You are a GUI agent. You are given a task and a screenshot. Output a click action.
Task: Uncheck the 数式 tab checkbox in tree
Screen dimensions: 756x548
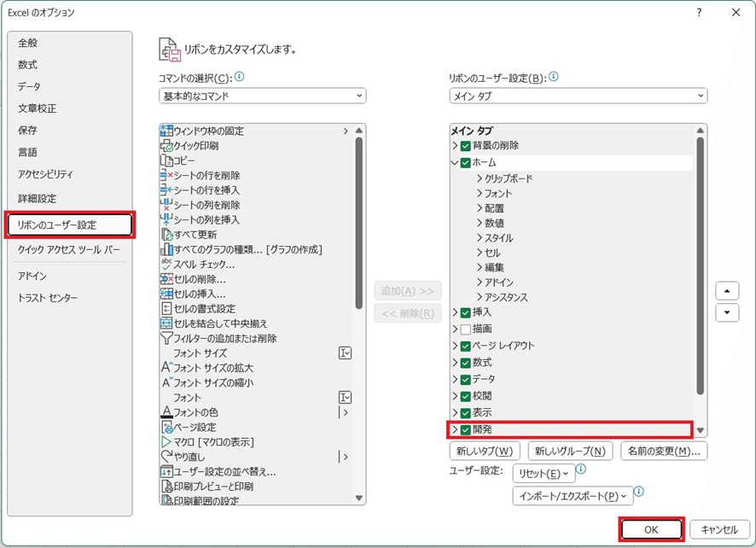coord(465,363)
